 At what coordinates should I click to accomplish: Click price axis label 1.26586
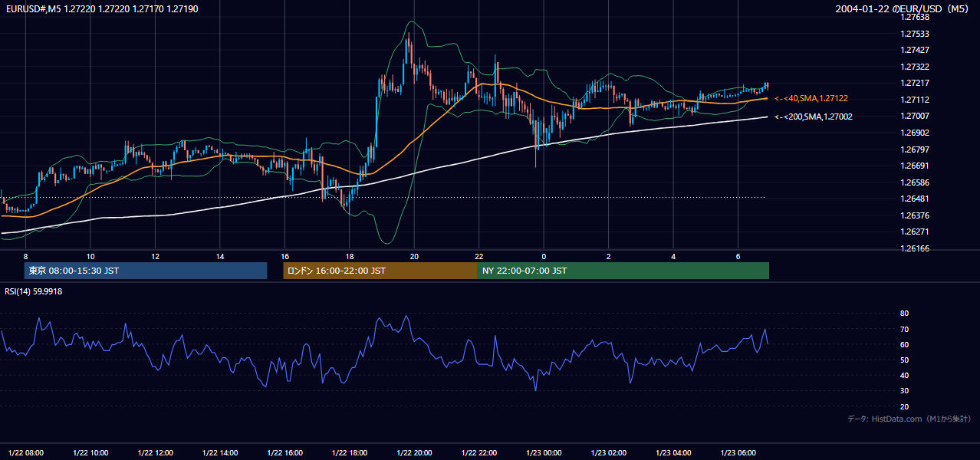[915, 182]
